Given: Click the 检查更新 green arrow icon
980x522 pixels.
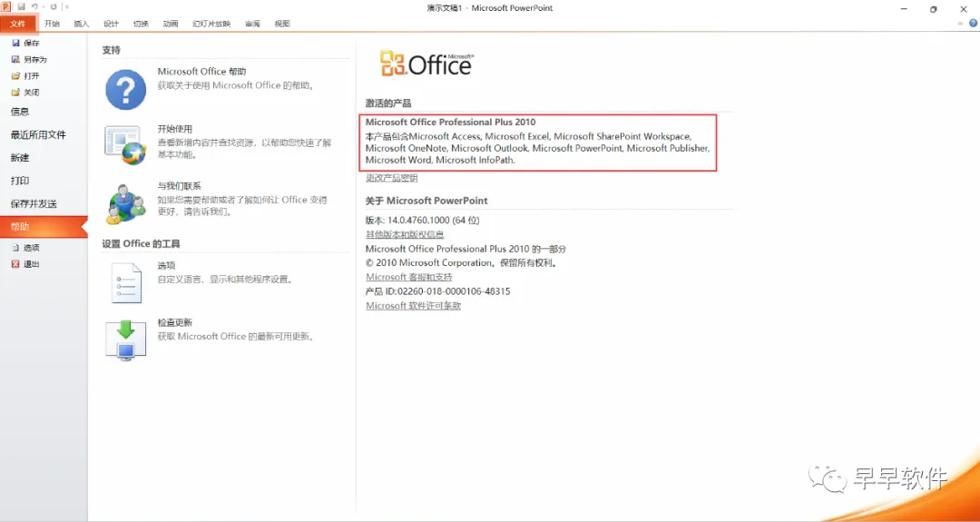Looking at the screenshot, I should tap(125, 340).
